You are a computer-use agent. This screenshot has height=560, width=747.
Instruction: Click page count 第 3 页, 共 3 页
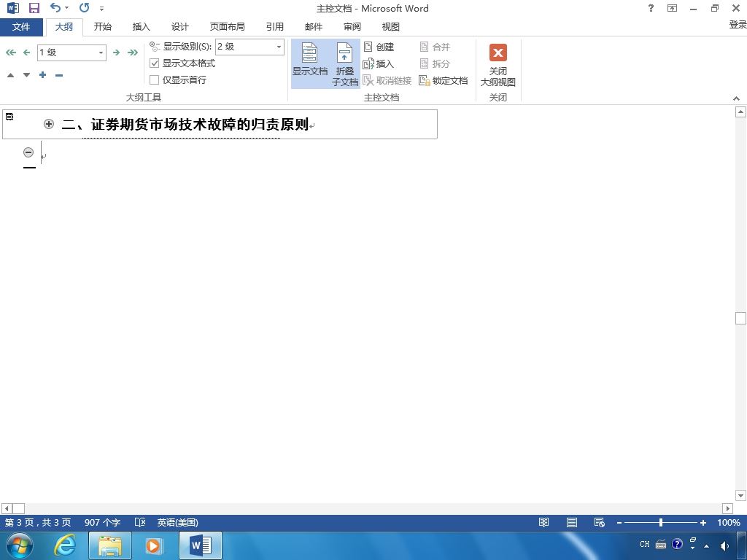point(38,522)
